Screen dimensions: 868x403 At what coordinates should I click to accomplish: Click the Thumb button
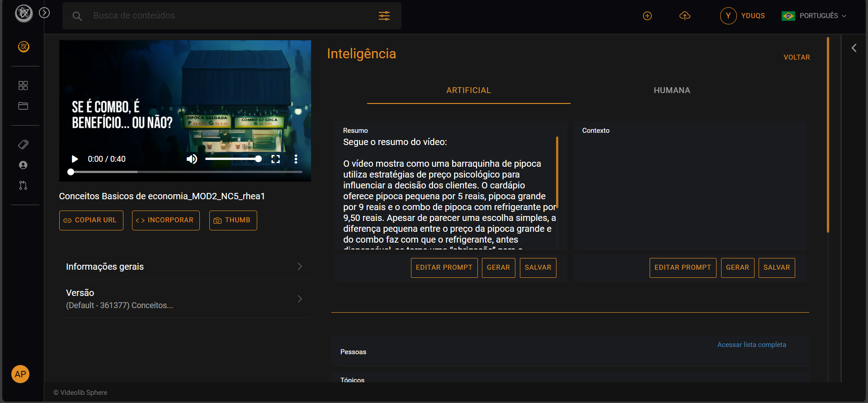coord(233,220)
